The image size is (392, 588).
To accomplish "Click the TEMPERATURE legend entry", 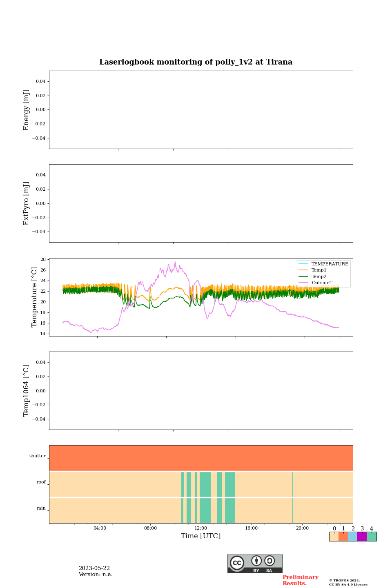I will [x=323, y=264].
